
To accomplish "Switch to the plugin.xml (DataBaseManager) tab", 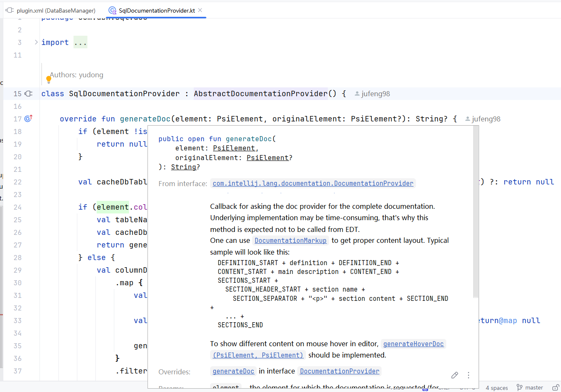I will point(57,10).
